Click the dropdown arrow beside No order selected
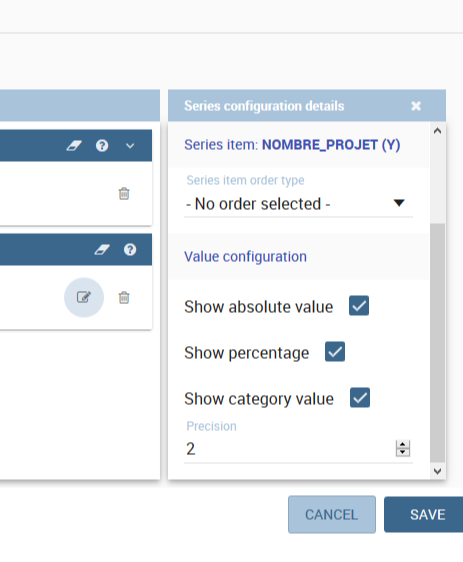 [x=399, y=203]
